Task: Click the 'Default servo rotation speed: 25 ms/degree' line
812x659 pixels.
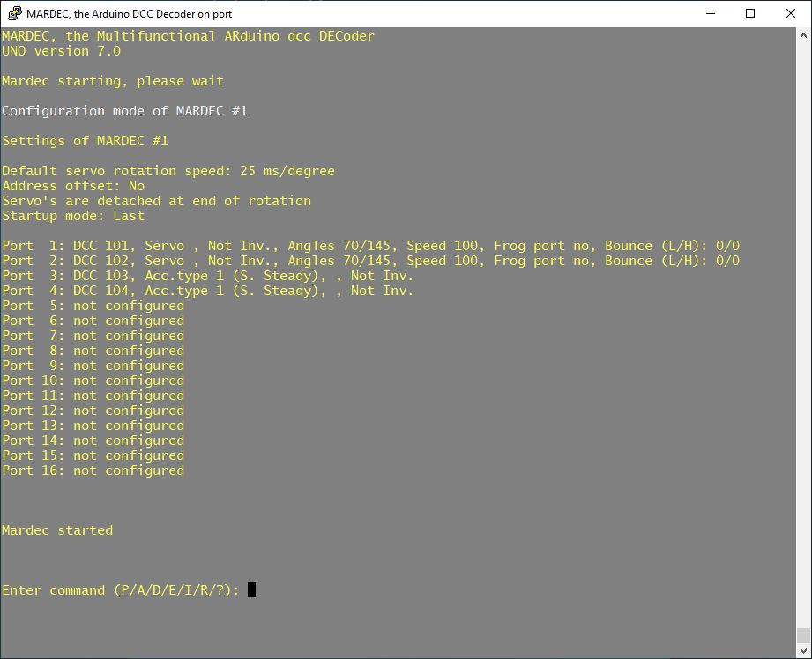Action: click(168, 171)
